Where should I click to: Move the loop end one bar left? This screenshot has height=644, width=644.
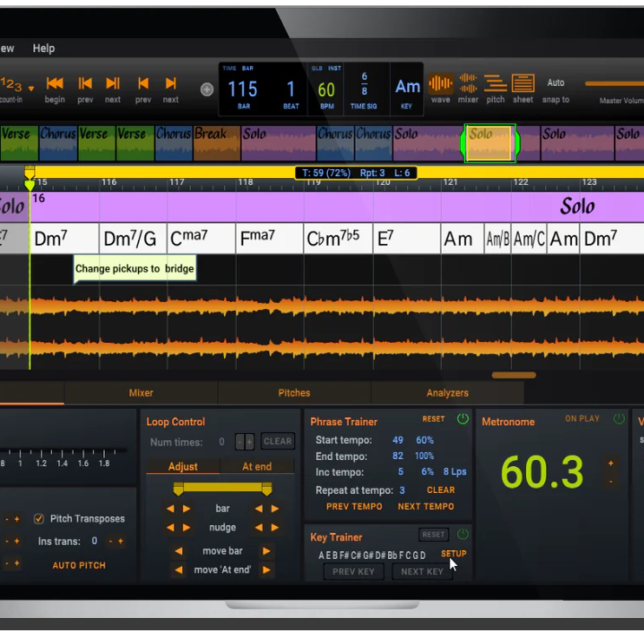pyautogui.click(x=259, y=509)
